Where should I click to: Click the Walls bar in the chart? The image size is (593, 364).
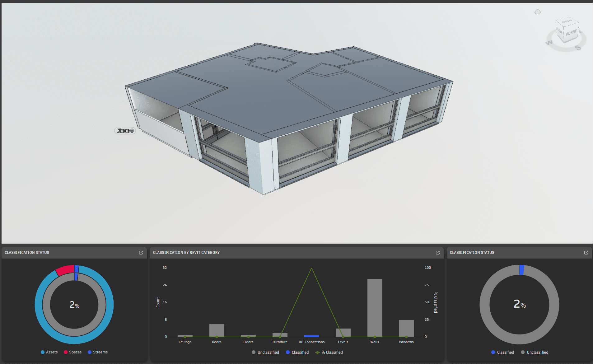coord(375,307)
